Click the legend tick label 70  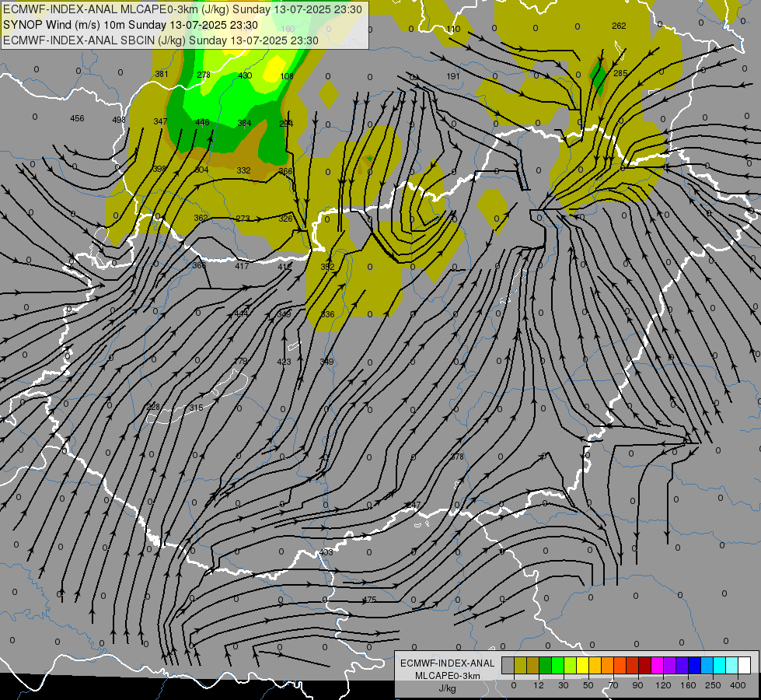coord(613,685)
